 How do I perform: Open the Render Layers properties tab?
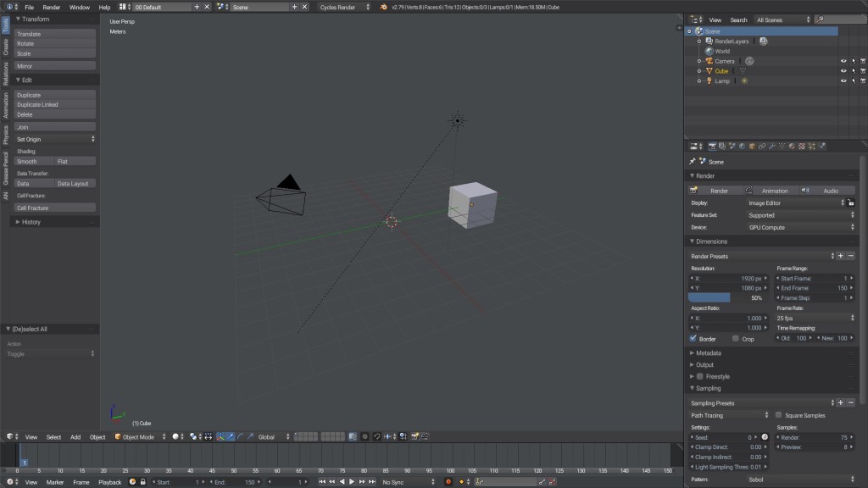point(722,145)
